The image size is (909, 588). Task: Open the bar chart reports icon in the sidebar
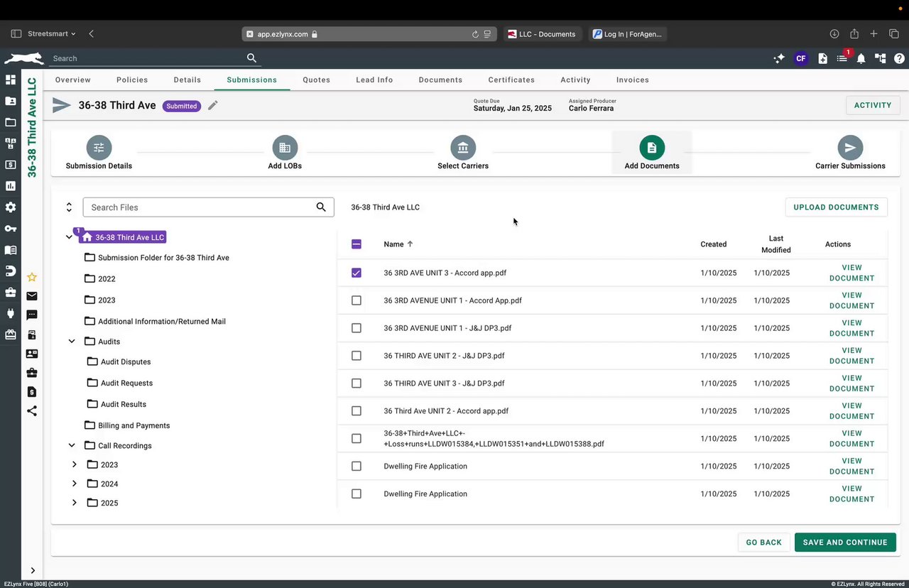pyautogui.click(x=11, y=186)
